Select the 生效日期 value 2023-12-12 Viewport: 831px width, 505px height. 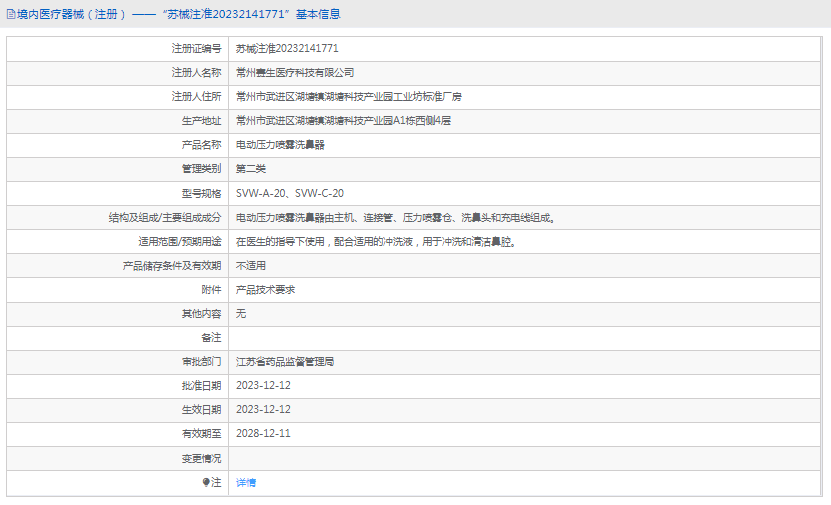click(x=263, y=410)
